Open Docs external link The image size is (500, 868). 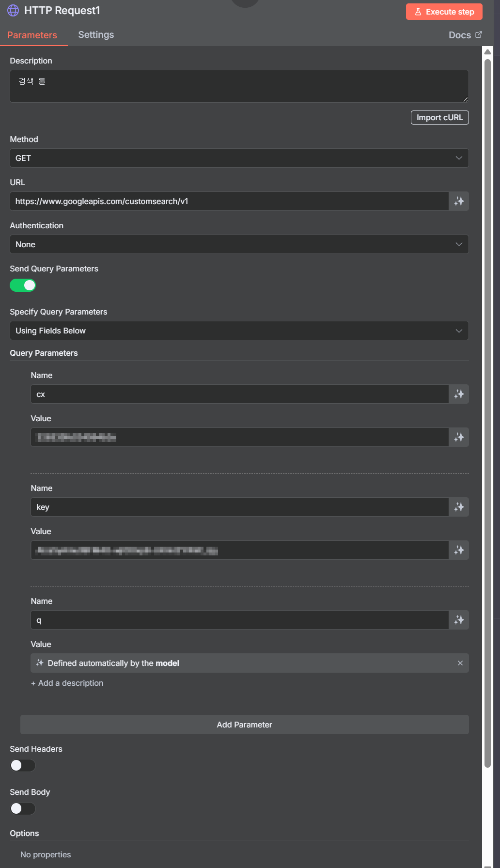465,35
